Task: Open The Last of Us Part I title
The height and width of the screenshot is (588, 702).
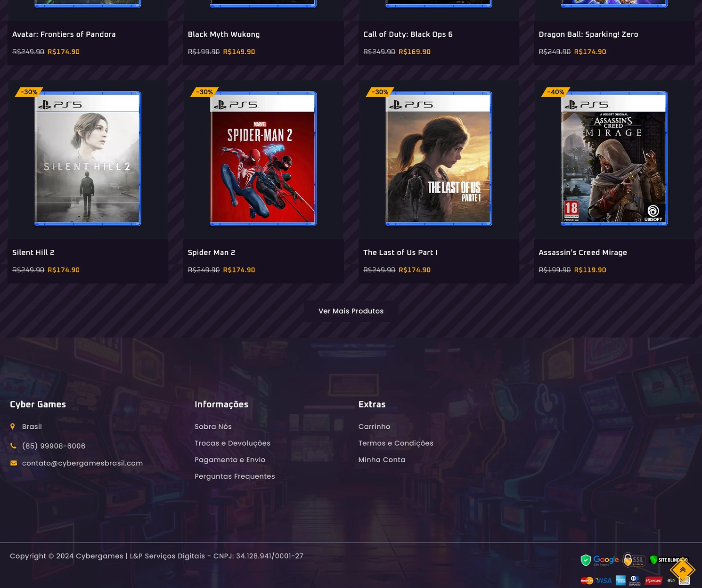Action: [400, 253]
